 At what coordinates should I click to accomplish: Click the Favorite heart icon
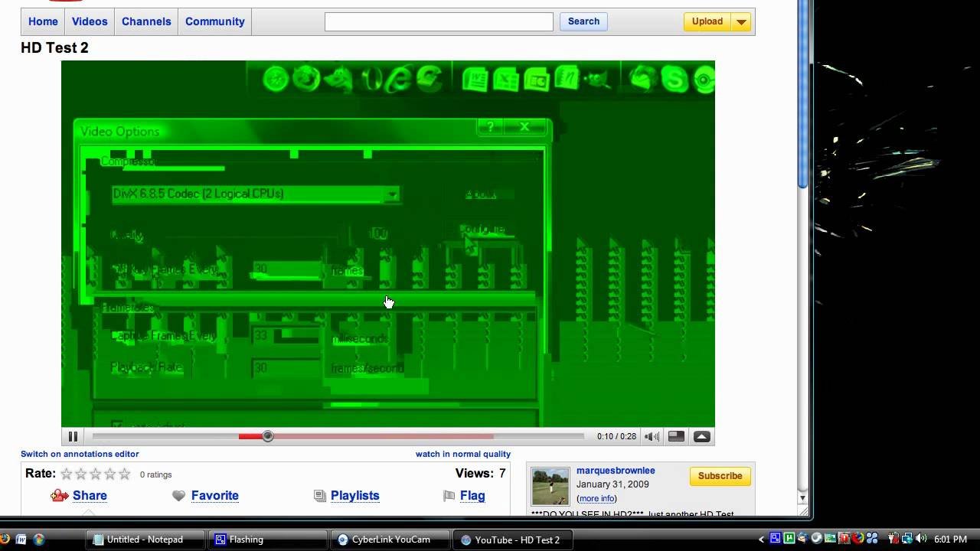coord(179,496)
